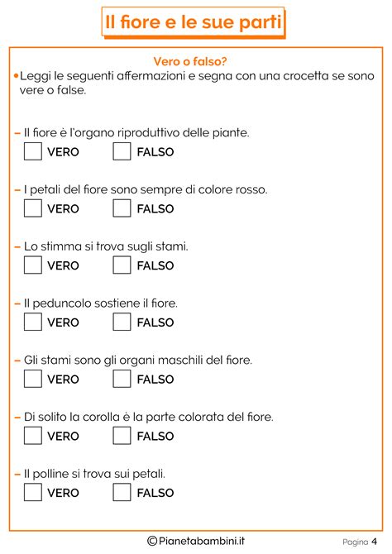Mark VERO for 'Lo stimma si trova sugli stami'
Viewport: 392px width, 554px height.
click(33, 265)
